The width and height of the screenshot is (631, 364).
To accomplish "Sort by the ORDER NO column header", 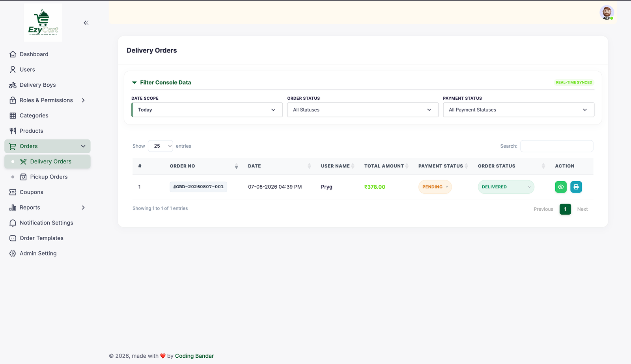I will pos(204,166).
